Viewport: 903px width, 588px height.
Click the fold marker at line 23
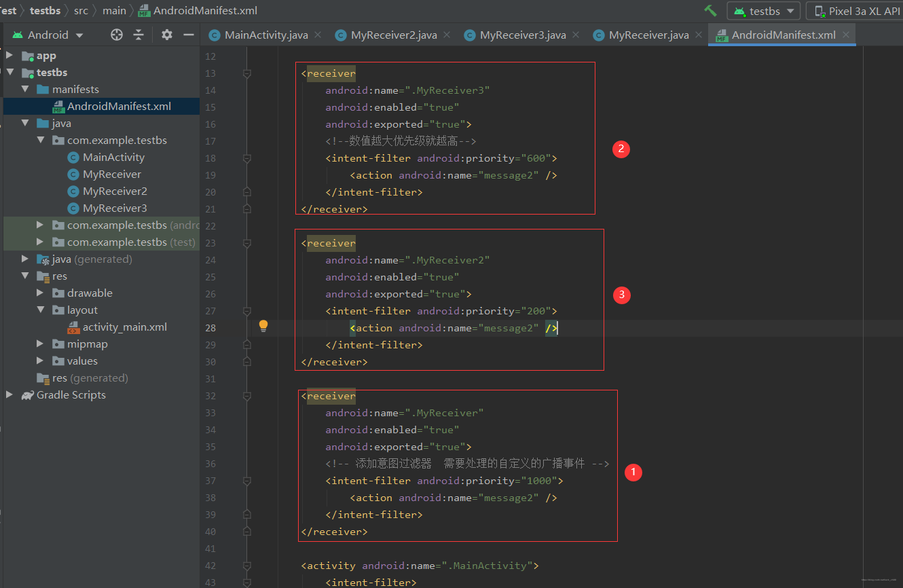(x=247, y=243)
